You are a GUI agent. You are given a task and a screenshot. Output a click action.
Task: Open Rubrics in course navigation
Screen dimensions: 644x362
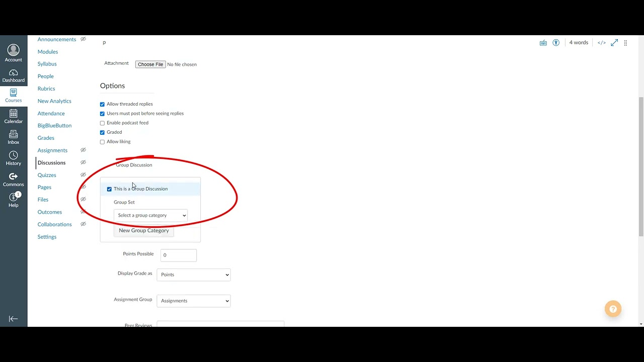pyautogui.click(x=46, y=88)
